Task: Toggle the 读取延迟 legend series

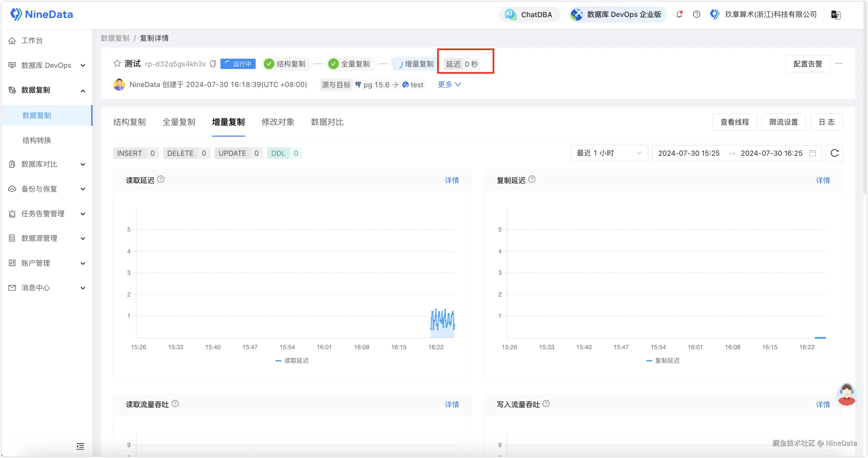Action: 292,361
